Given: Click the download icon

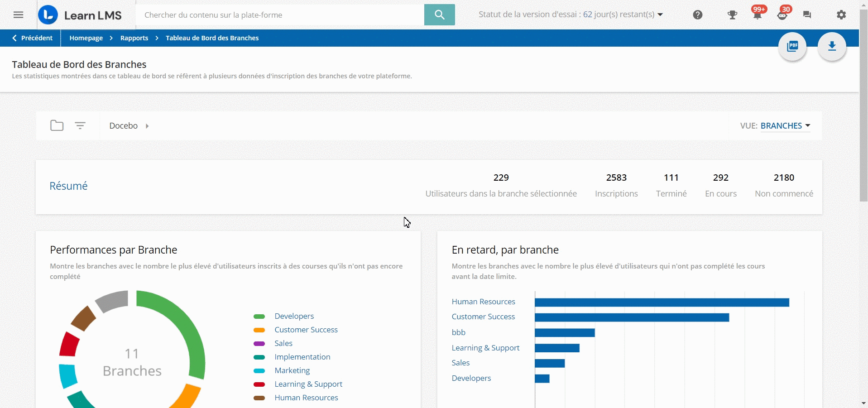Looking at the screenshot, I should click(832, 46).
